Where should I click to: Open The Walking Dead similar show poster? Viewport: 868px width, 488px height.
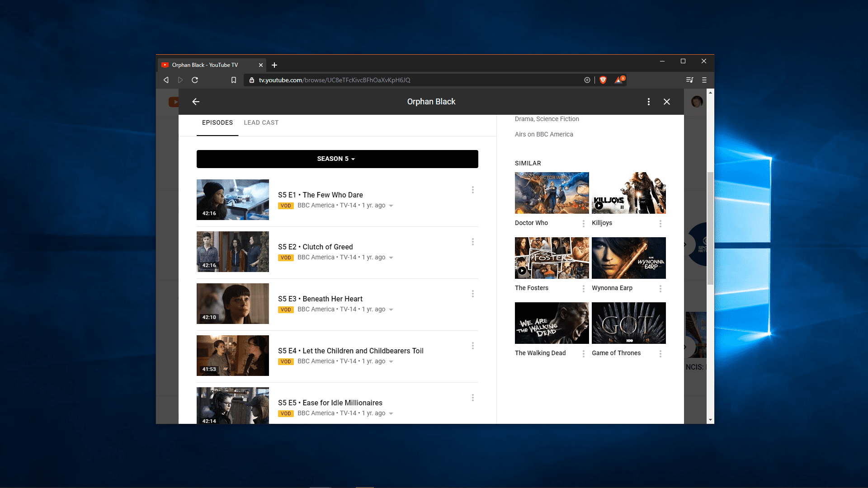[x=552, y=323]
